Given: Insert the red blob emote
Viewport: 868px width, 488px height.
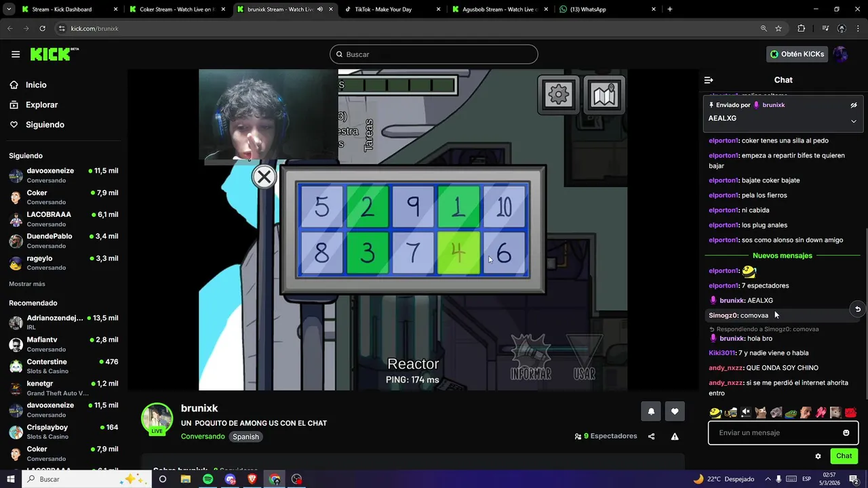Looking at the screenshot, I should (850, 412).
